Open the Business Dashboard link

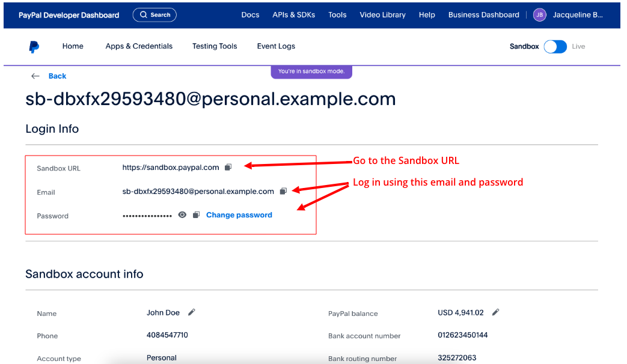[483, 15]
